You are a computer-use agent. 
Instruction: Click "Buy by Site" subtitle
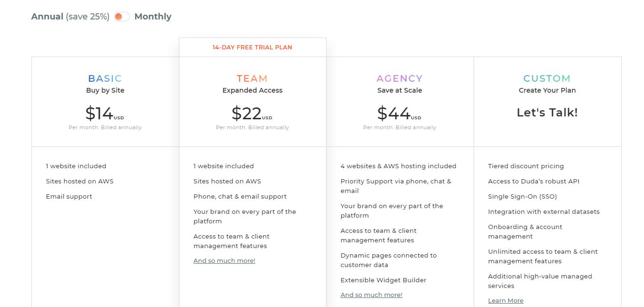coord(105,90)
